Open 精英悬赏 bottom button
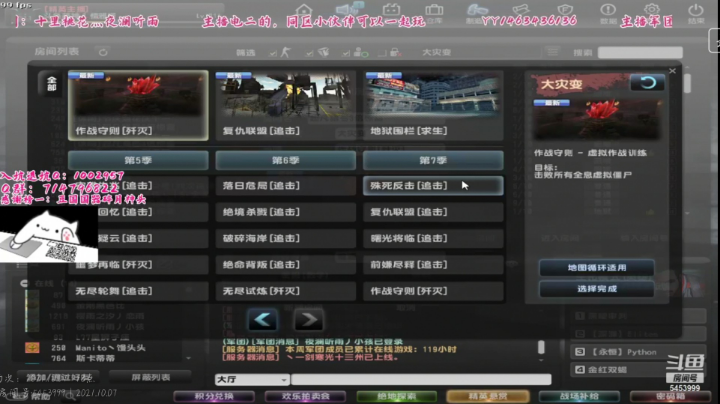The height and width of the screenshot is (404, 720). [x=488, y=396]
